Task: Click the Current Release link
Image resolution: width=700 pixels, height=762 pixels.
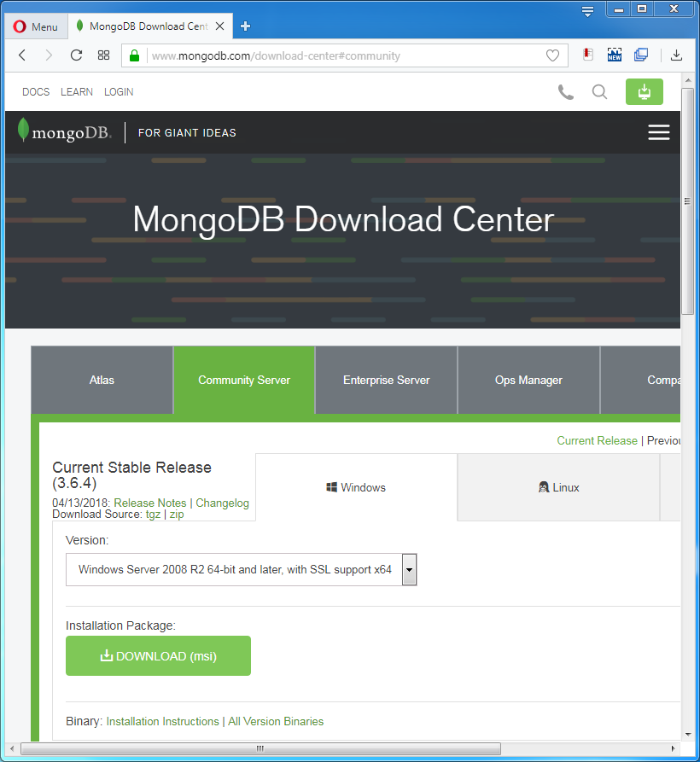Action: [x=597, y=441]
